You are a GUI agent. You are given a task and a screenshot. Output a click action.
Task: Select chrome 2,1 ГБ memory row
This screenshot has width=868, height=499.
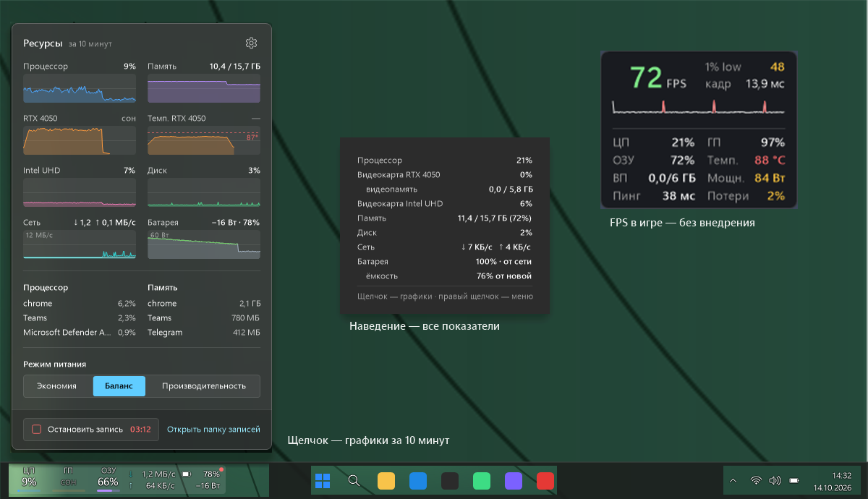(204, 304)
